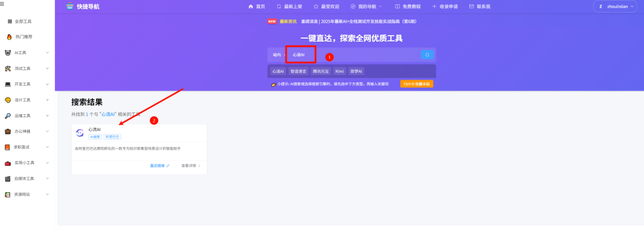Click the 运维工具 magnifier icon
The width and height of the screenshot is (644, 228).
click(x=8, y=115)
